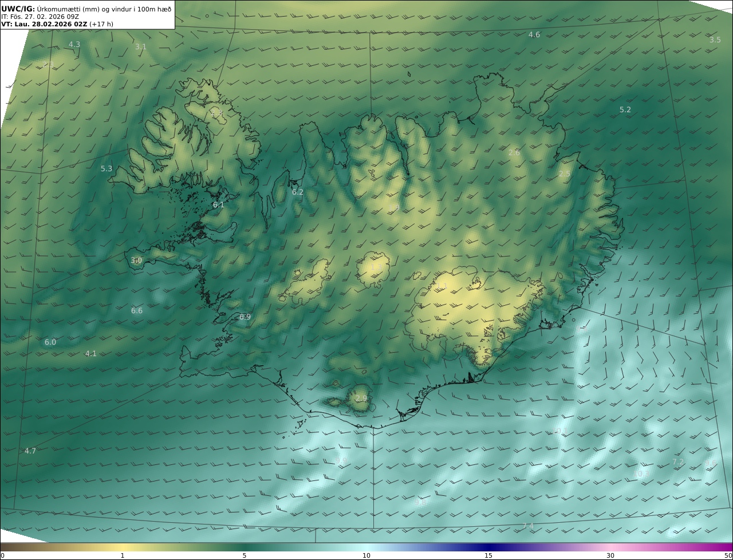Click the '7.2' value label
The width and height of the screenshot is (733, 560).
(678, 462)
